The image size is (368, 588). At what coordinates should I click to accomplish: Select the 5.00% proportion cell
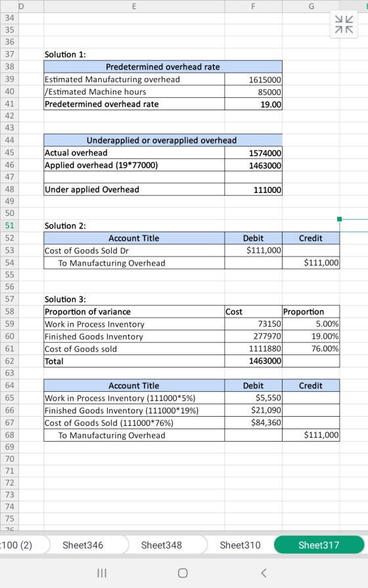click(311, 324)
